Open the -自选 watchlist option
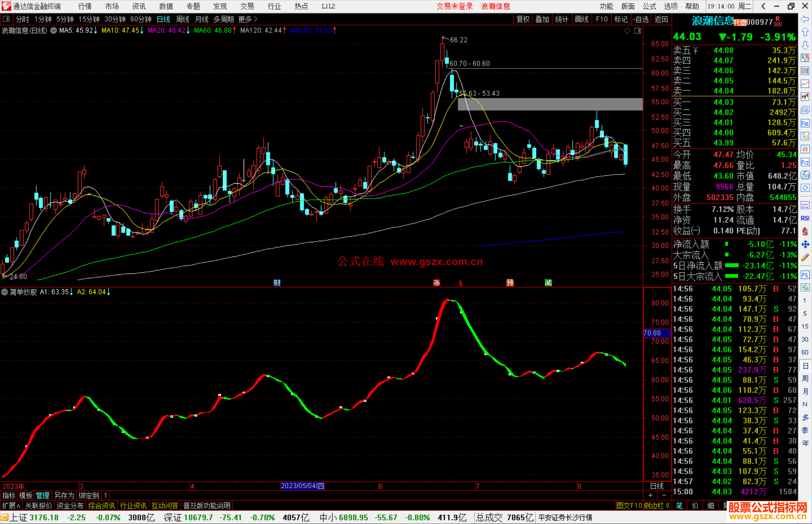812x524 pixels. click(x=641, y=19)
